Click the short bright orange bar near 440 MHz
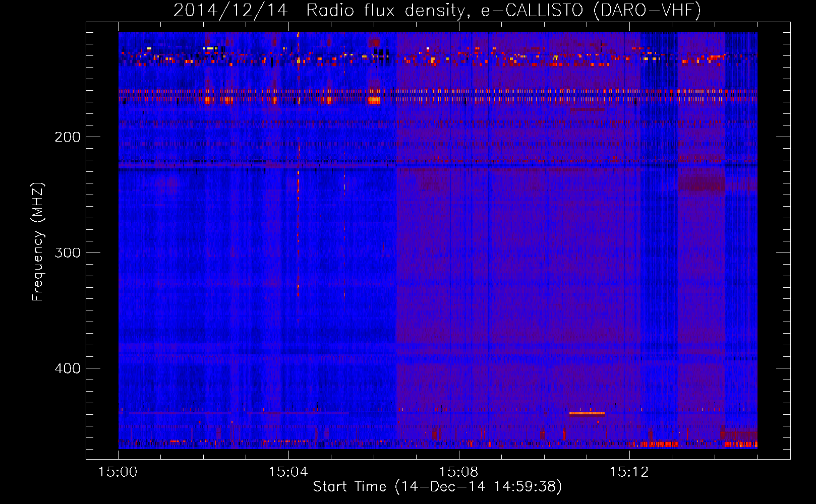The image size is (816, 504). pyautogui.click(x=587, y=413)
